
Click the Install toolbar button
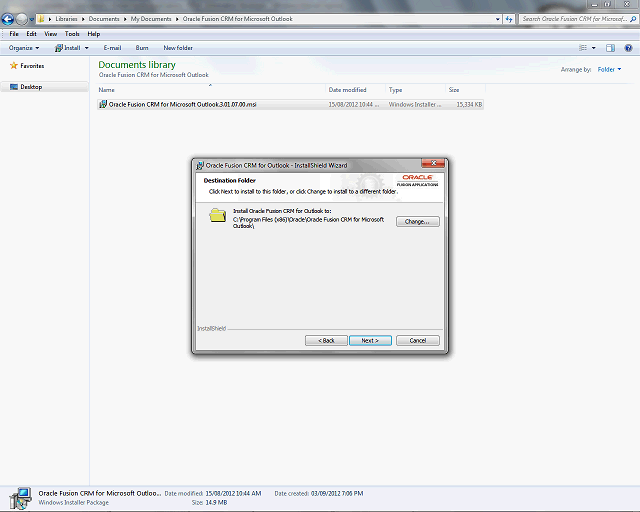[67, 48]
